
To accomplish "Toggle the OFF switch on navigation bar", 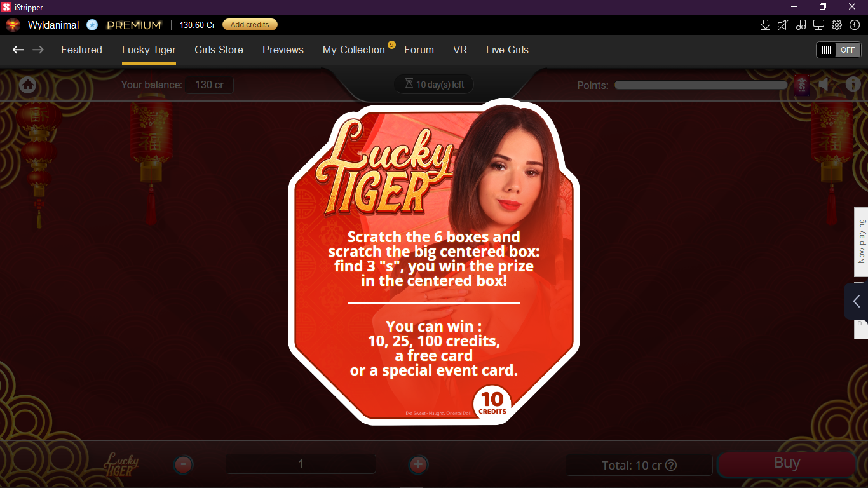I will coord(838,50).
